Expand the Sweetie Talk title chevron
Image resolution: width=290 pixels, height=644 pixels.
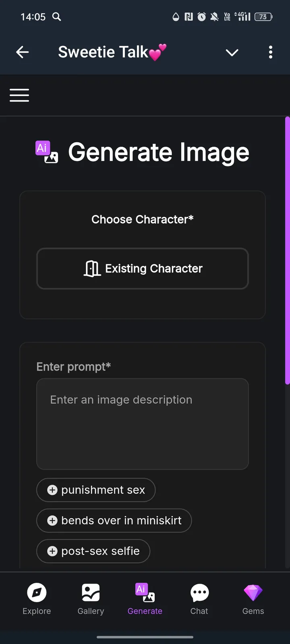click(232, 53)
